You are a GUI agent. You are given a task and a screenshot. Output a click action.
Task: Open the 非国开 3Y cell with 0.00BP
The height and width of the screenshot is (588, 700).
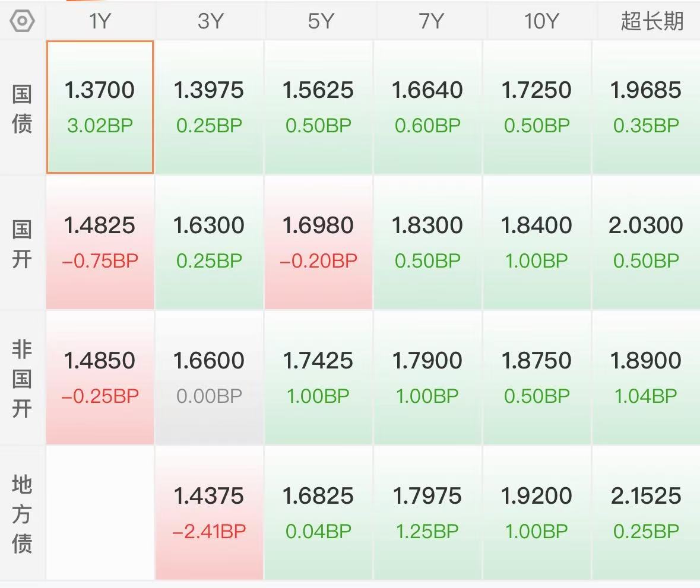(x=209, y=377)
